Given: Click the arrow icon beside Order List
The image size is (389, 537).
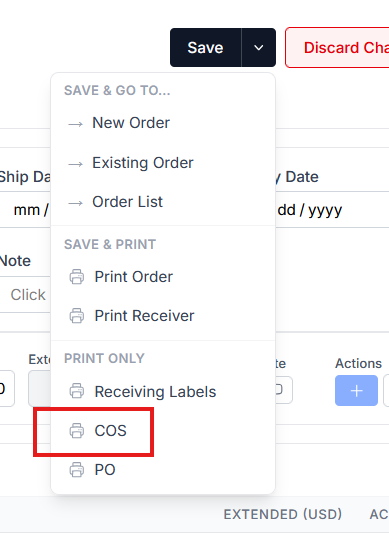Looking at the screenshot, I should (76, 203).
